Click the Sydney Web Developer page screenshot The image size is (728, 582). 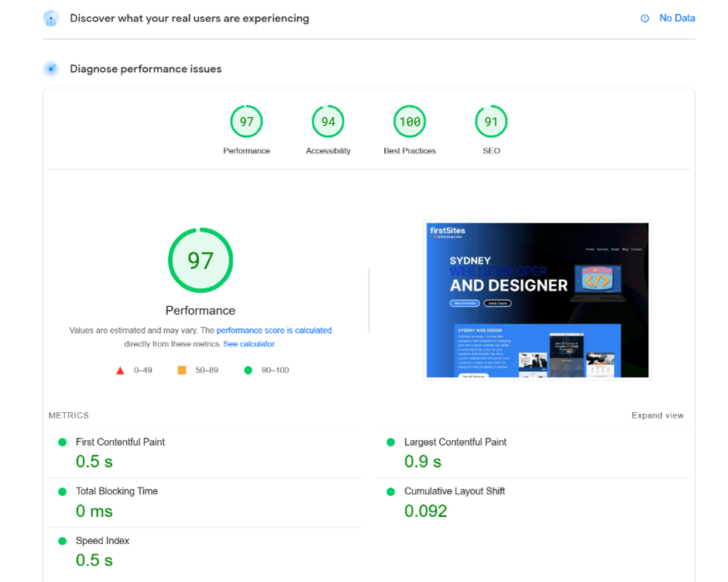click(x=537, y=300)
